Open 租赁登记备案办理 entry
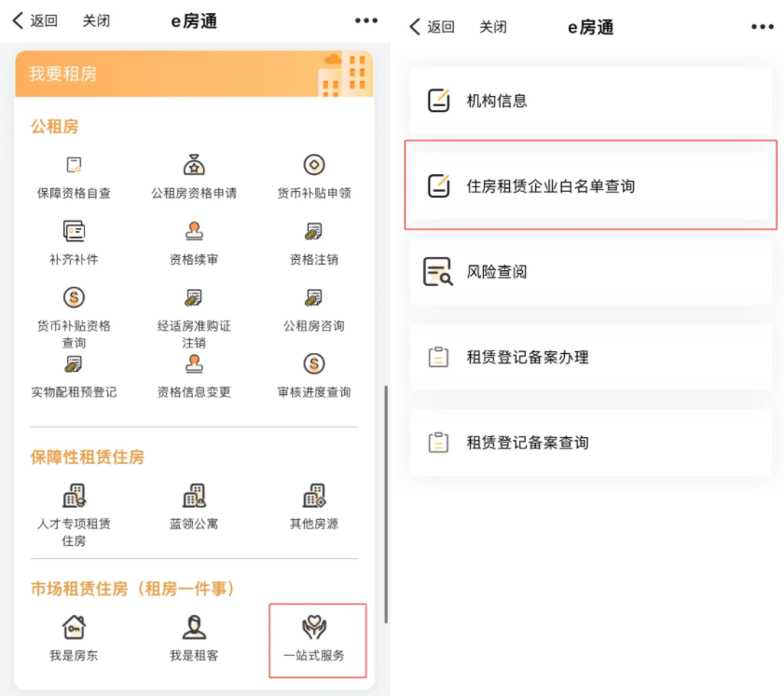This screenshot has height=696, width=784. coord(591,357)
